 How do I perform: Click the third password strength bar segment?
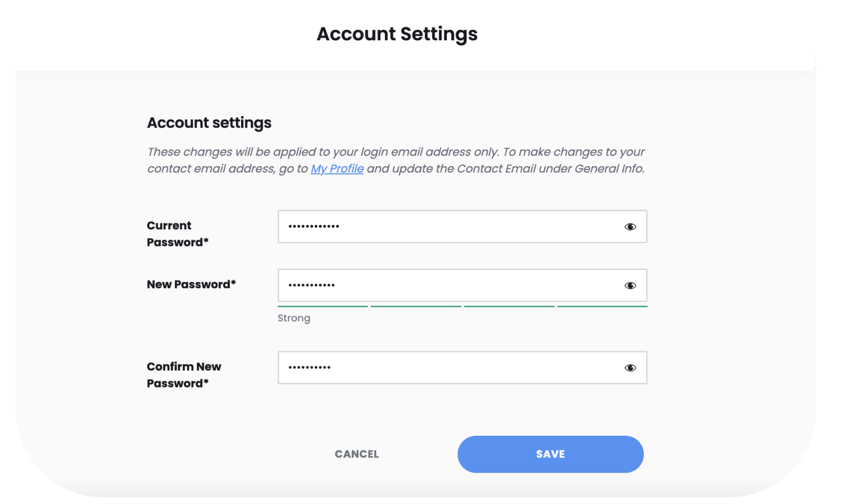tap(509, 306)
